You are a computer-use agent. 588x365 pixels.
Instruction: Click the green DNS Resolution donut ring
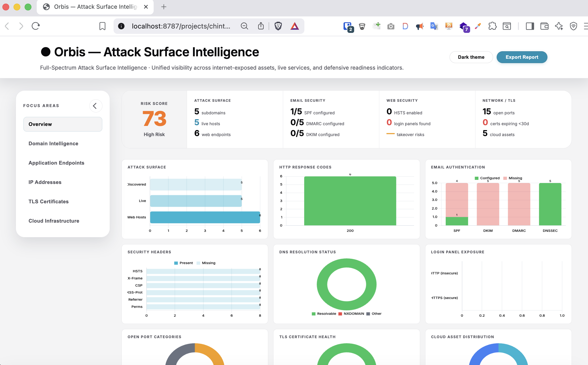pyautogui.click(x=347, y=263)
